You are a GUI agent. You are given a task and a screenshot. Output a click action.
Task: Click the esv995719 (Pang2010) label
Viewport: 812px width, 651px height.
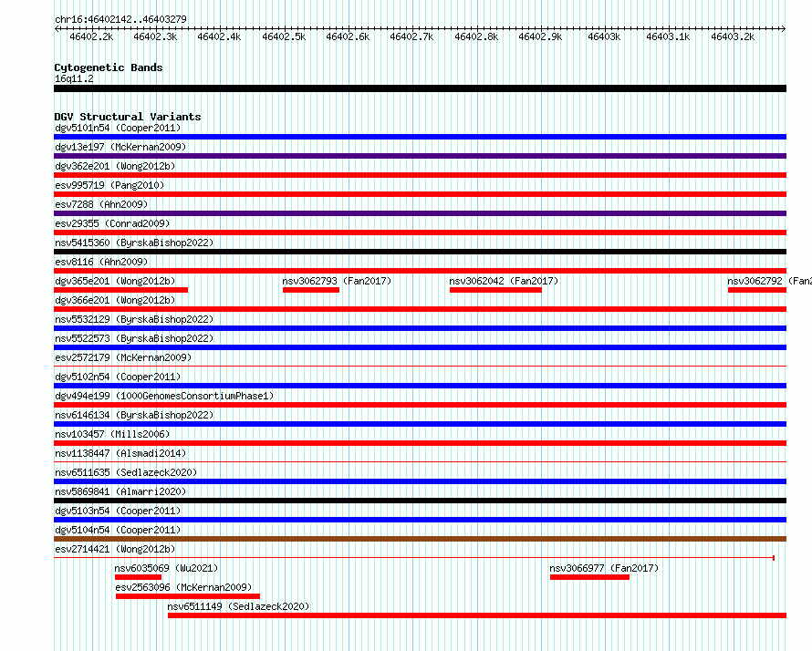[109, 185]
